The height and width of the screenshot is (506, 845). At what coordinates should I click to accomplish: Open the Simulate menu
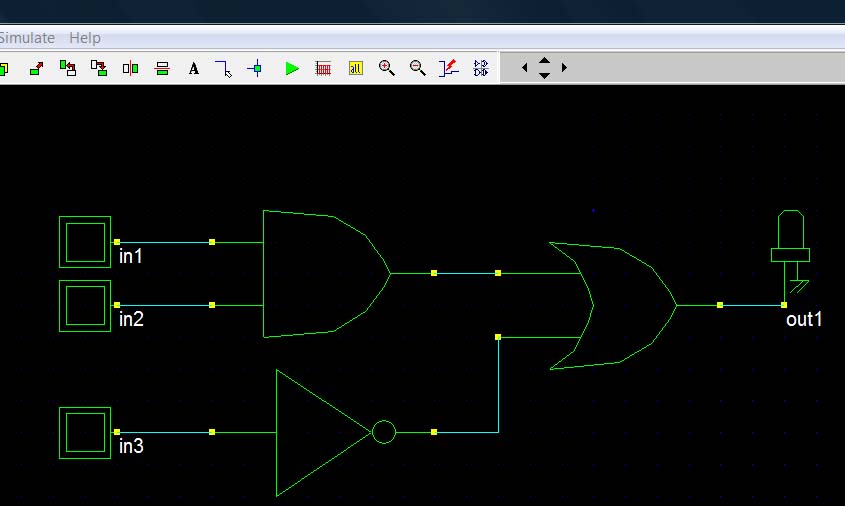point(26,38)
